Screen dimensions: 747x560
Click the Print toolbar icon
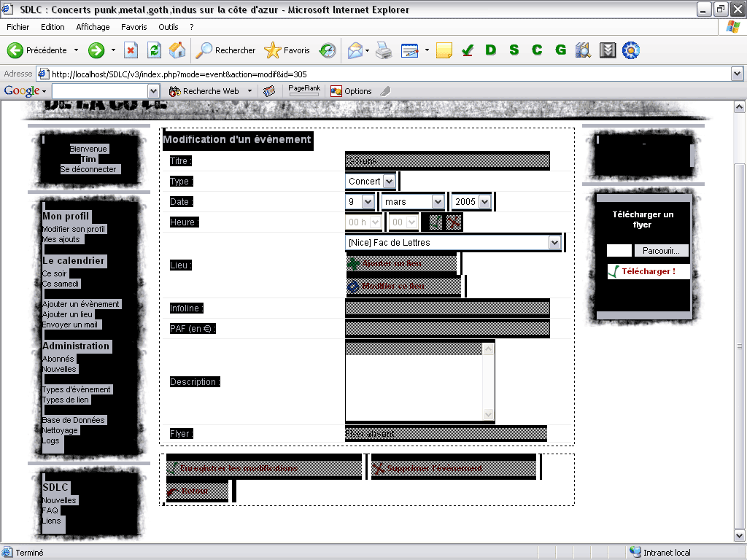coord(384,50)
